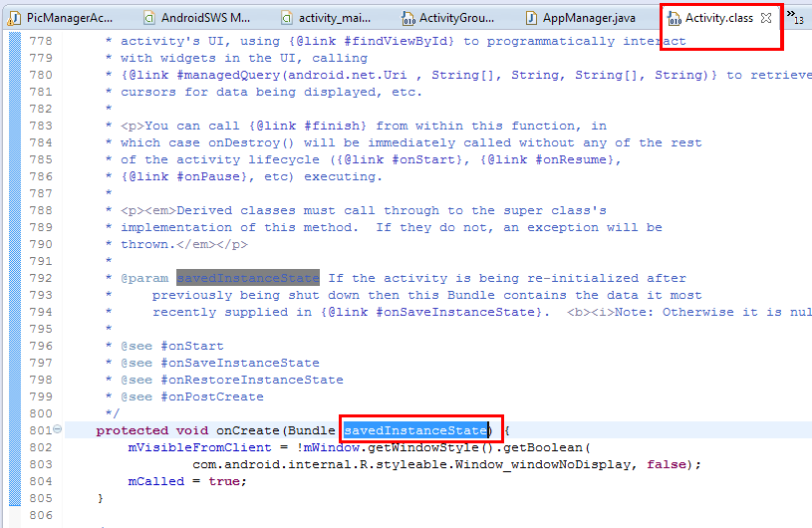812x528 pixels.
Task: Click the class file icon on Activity.class tab
Action: click(675, 19)
